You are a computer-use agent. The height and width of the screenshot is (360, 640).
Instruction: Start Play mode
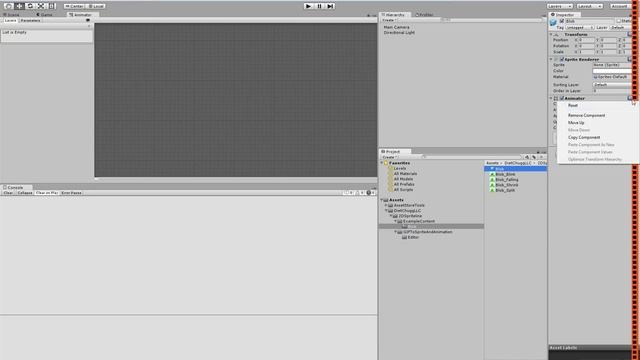(x=309, y=6)
